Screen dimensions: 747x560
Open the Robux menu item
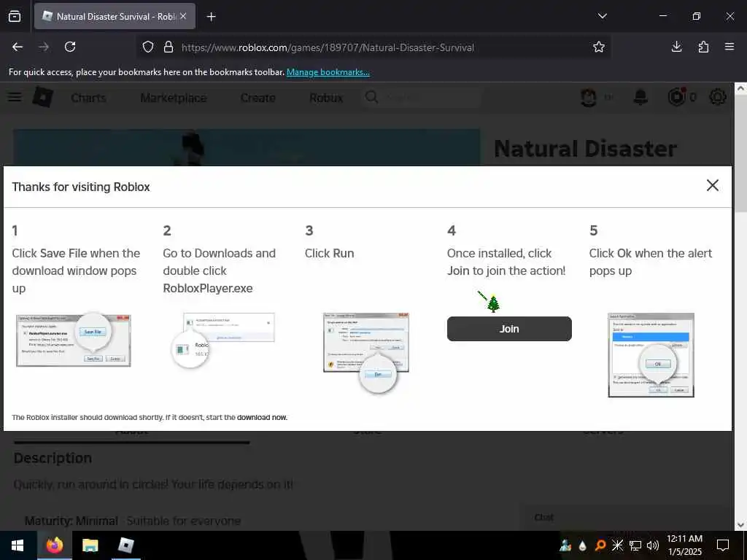tap(326, 98)
